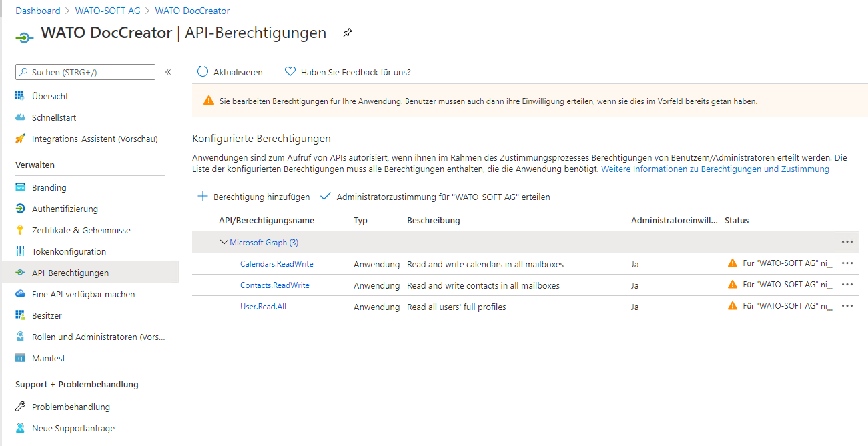This screenshot has height=446, width=868.
Task: Open the ellipsis menu for the User.Read.All row
Action: [847, 306]
